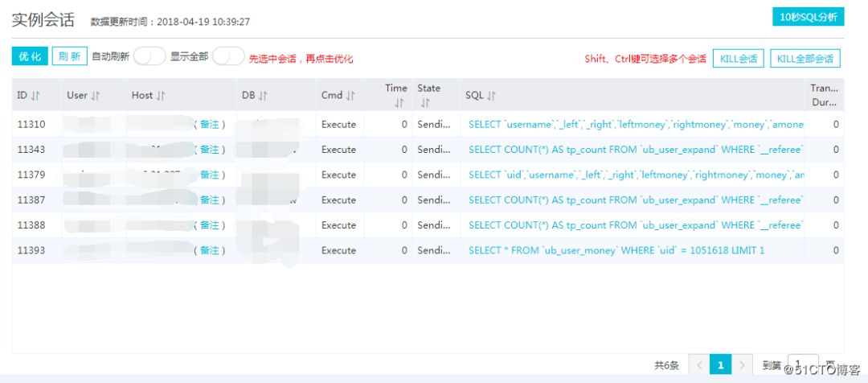Go to the previous page arrow

tap(699, 364)
